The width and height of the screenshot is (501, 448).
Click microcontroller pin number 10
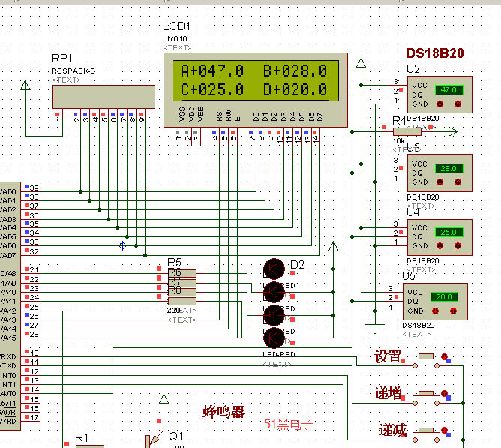click(34, 353)
